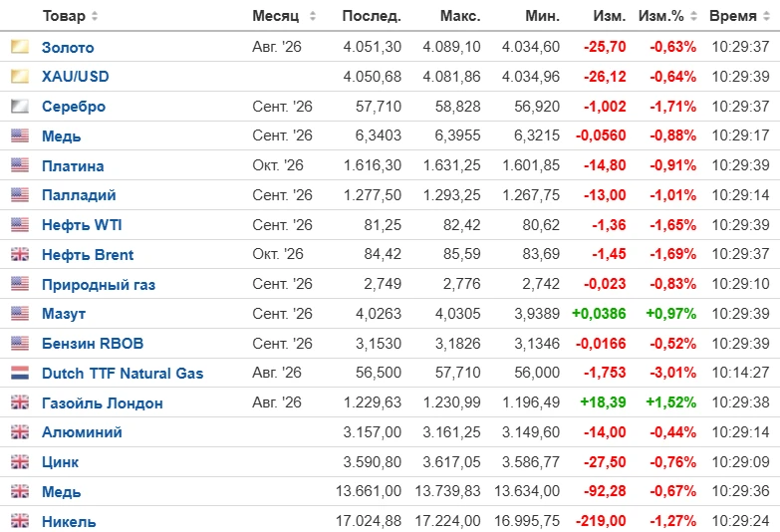Sort by the Месяц column arrows
Viewport: 780px width, 532px height.
[x=313, y=16]
